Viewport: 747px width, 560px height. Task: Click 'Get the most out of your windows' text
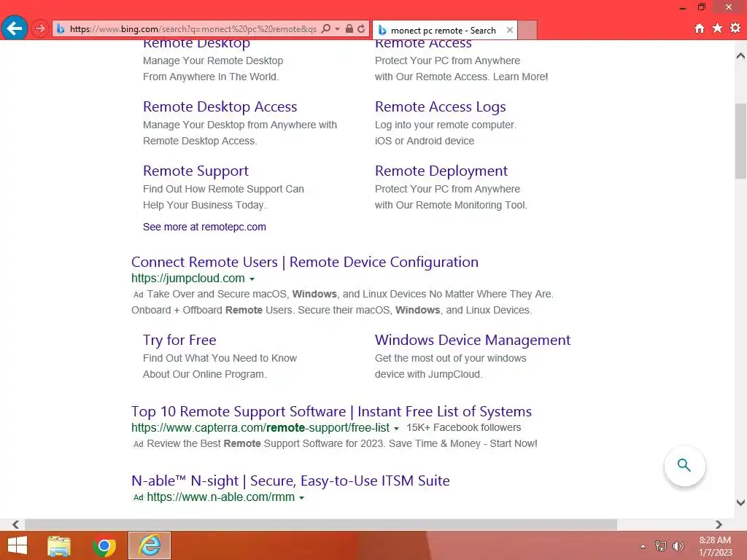(451, 358)
